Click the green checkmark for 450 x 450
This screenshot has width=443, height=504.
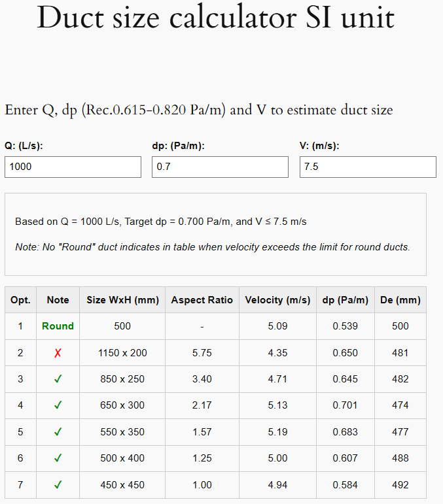pos(58,485)
